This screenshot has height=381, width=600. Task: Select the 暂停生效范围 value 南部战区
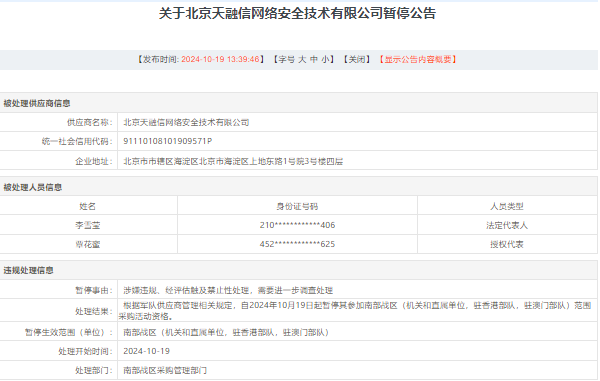(x=226, y=332)
